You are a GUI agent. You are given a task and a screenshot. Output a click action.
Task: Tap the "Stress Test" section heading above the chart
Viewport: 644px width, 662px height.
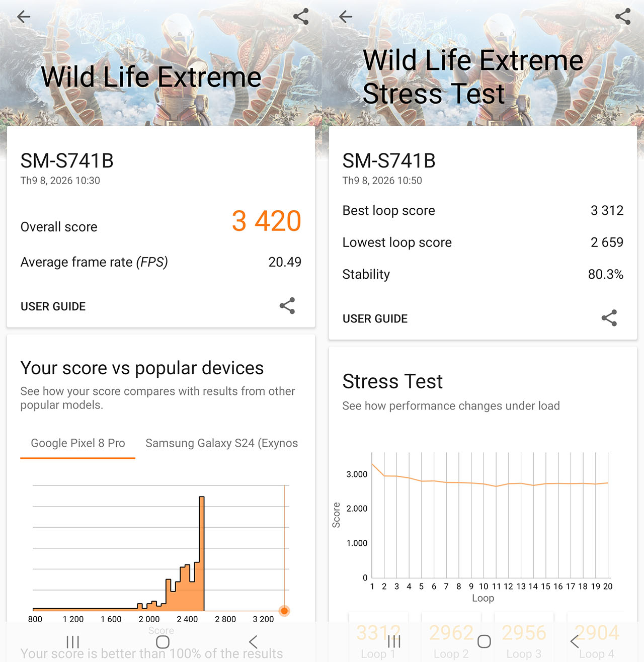pos(392,381)
